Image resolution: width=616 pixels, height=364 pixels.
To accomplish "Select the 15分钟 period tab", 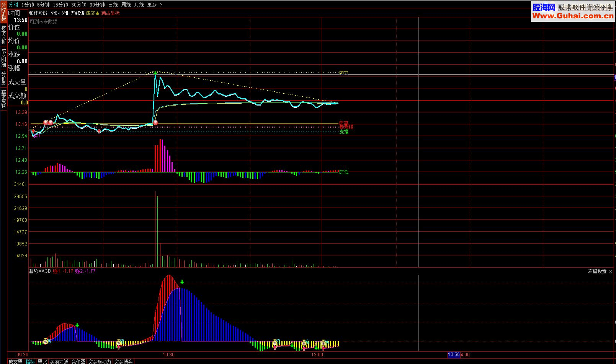I will (x=60, y=5).
